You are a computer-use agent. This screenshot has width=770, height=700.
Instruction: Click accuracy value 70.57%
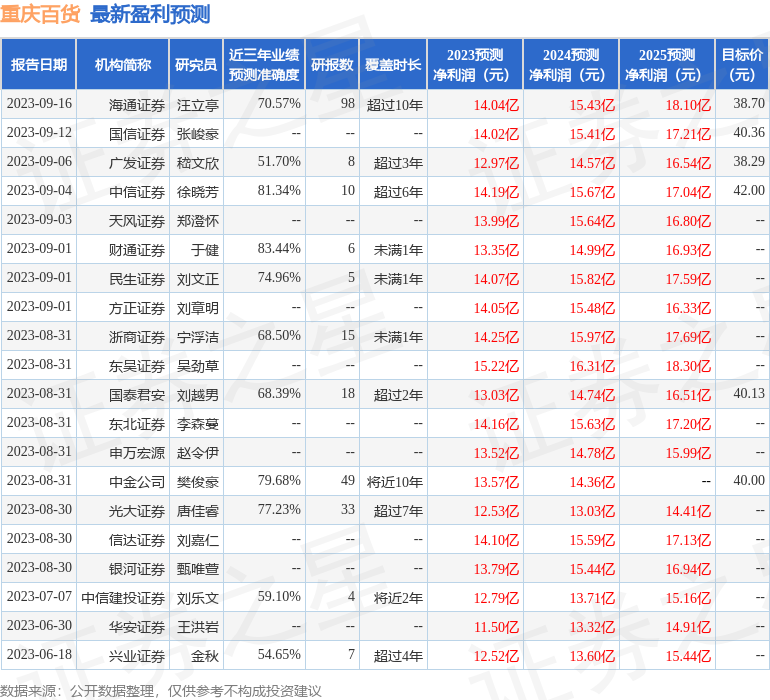(279, 104)
